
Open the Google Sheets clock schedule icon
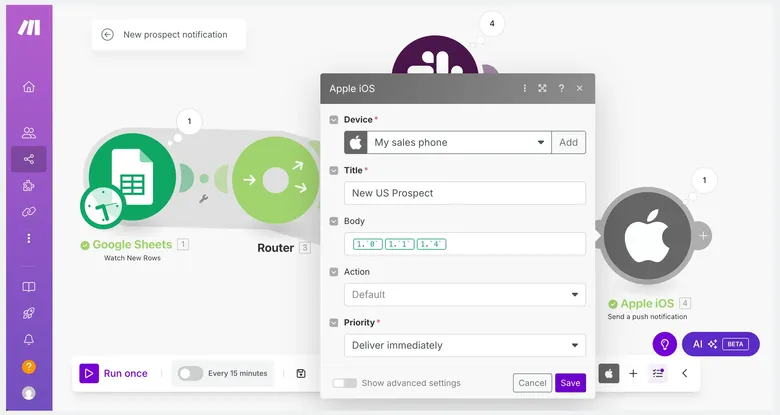coord(102,207)
